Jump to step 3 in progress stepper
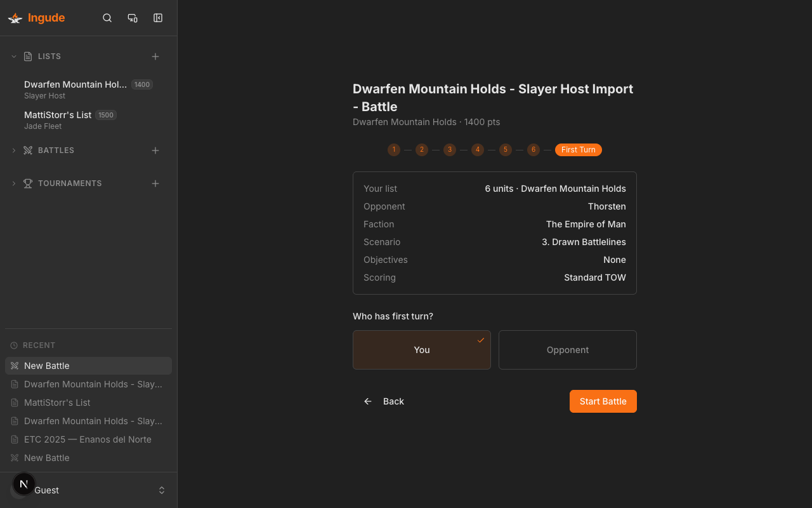This screenshot has height=508, width=812. [x=450, y=150]
